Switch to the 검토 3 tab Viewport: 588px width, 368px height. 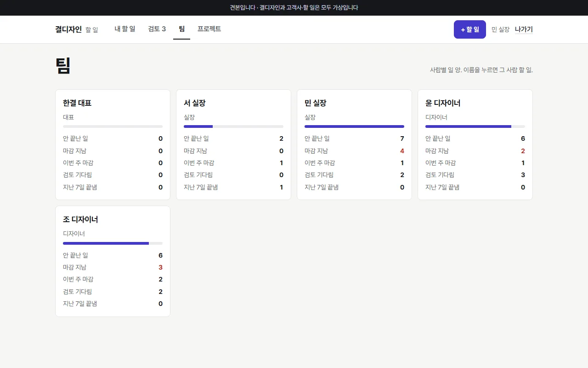click(157, 29)
